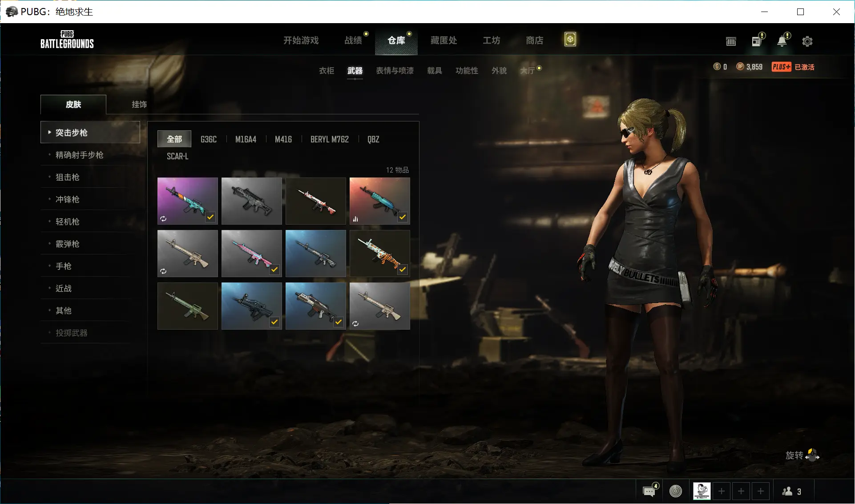855x504 pixels.
Task: Open the 战绩 main menu
Action: 353,40
